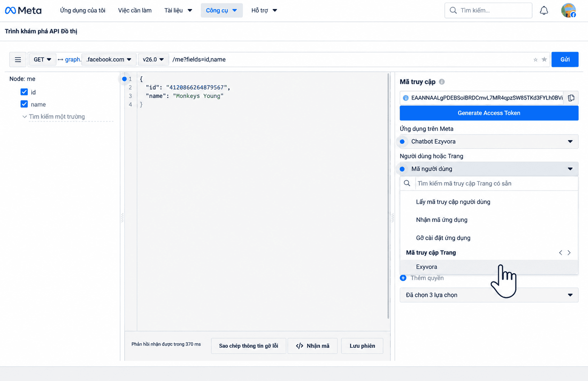Screen dimensions: 588x381
Task: Click the Lưu phiên button
Action: [362, 346]
